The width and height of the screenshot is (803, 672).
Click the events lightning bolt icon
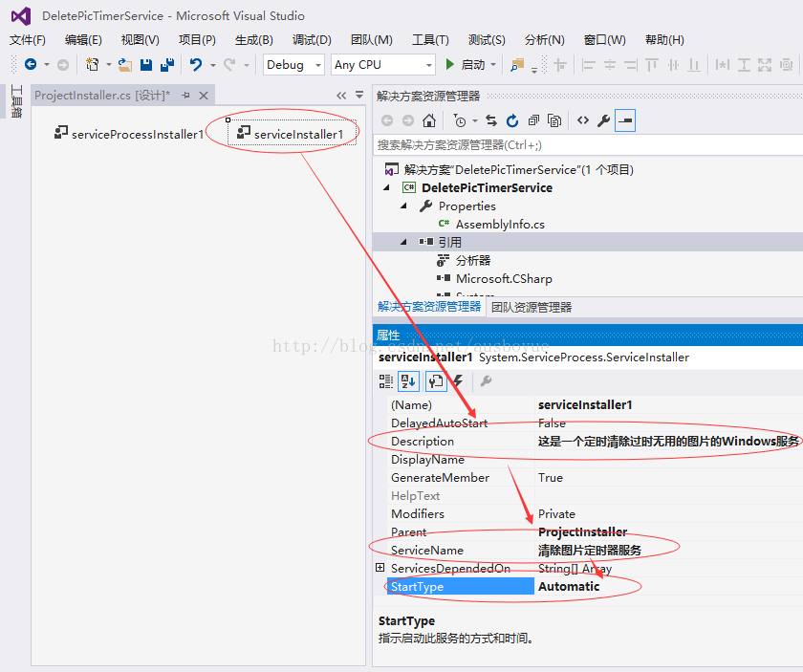tap(458, 381)
